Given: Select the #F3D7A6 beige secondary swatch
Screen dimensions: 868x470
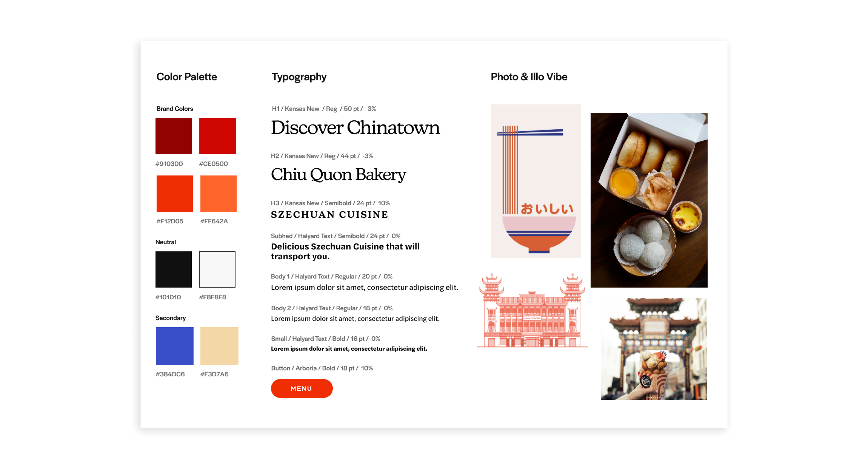Looking at the screenshot, I should click(219, 346).
